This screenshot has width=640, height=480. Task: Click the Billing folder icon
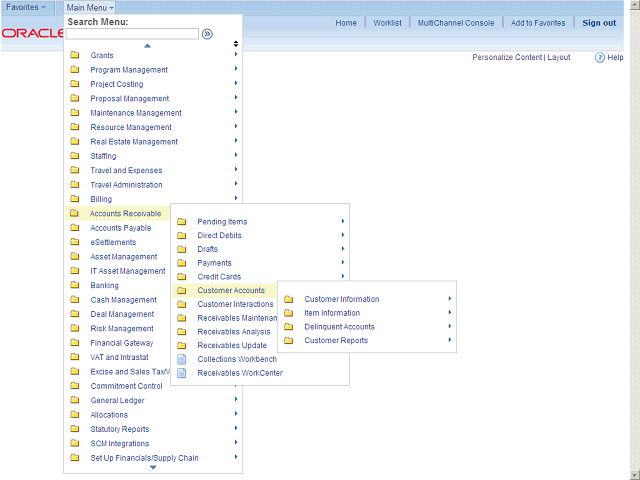tap(75, 199)
